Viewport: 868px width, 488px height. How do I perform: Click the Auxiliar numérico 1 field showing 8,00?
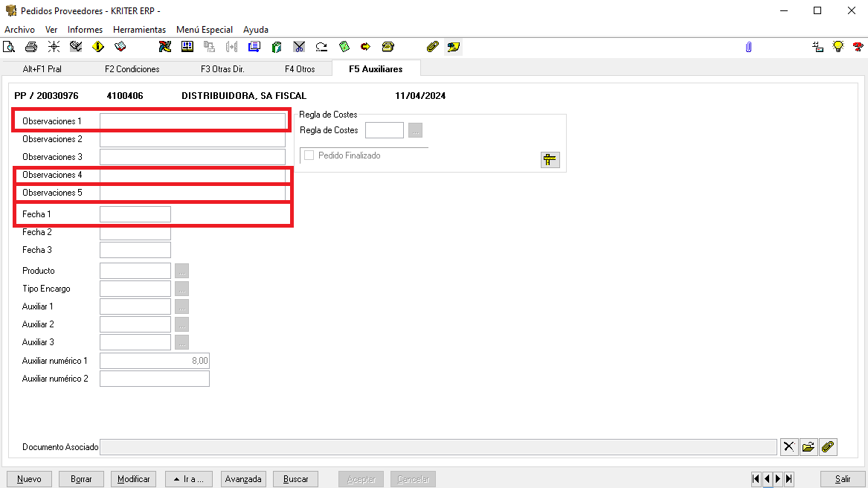(x=155, y=361)
